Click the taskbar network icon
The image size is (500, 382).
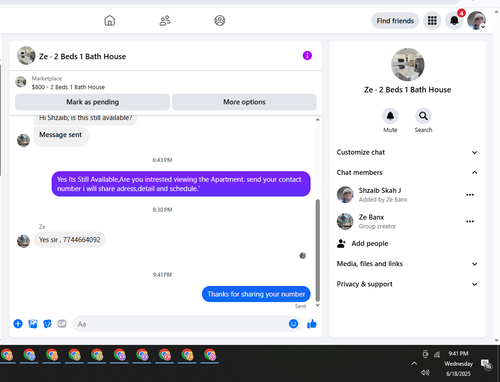(437, 354)
